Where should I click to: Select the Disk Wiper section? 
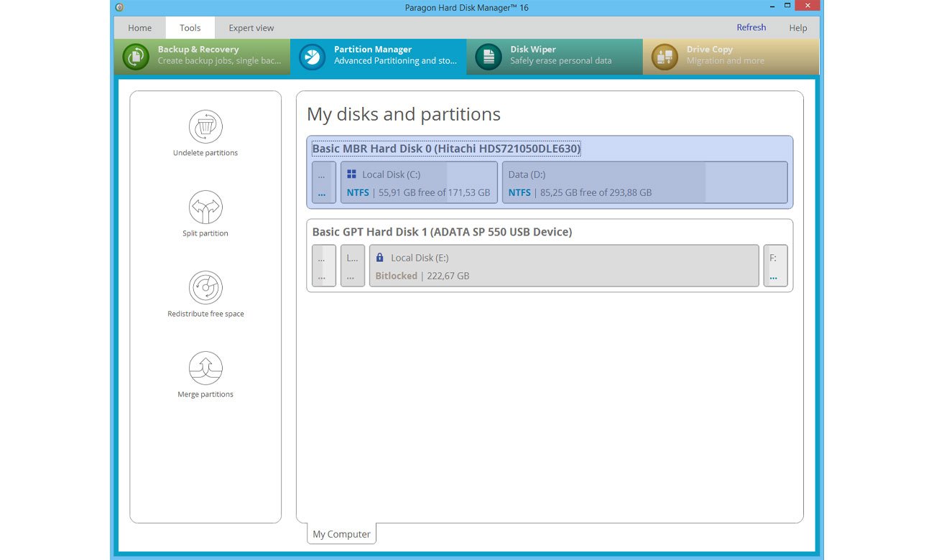(555, 57)
